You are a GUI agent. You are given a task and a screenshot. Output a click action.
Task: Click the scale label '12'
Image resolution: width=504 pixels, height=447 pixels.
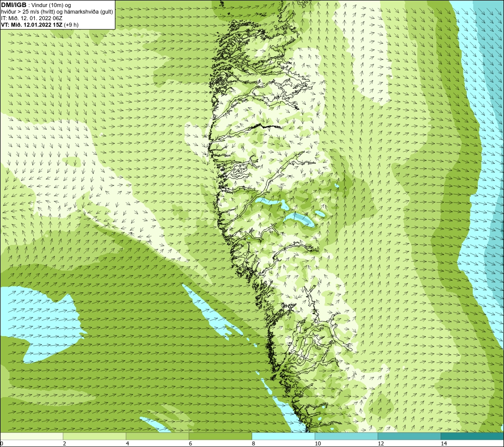click(x=381, y=444)
